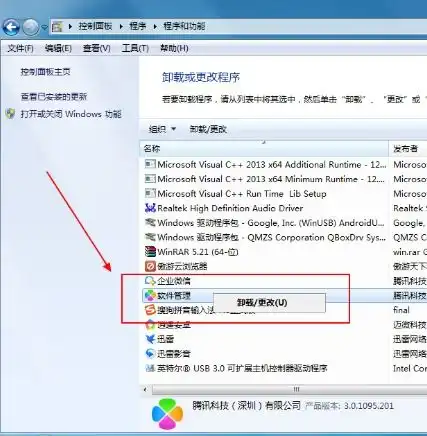Select Visual C++ Run Time Lib Setup icon
The height and width of the screenshot is (436, 427).
150,193
